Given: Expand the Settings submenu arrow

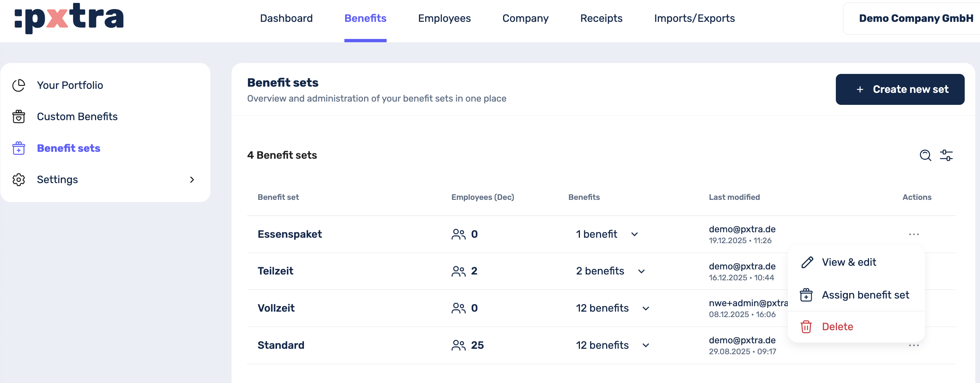Looking at the screenshot, I should pyautogui.click(x=192, y=179).
